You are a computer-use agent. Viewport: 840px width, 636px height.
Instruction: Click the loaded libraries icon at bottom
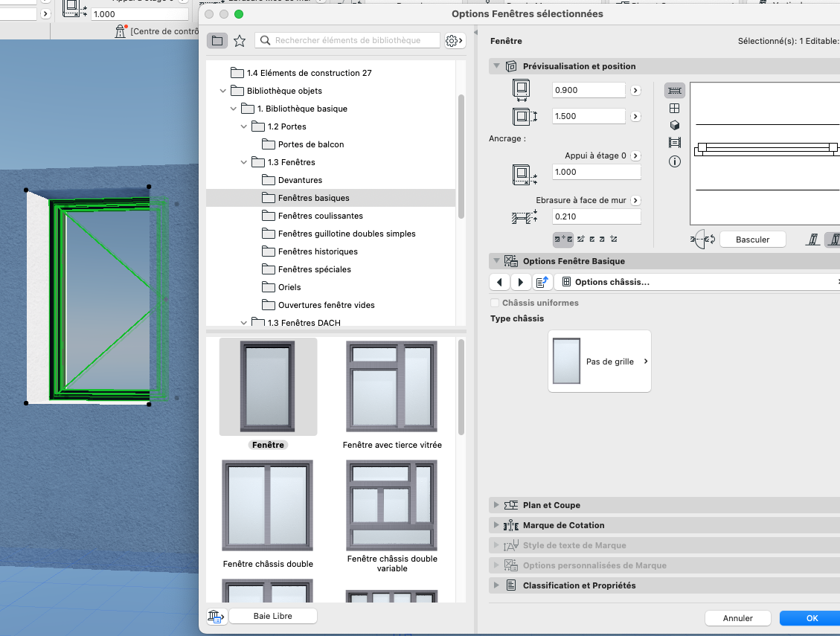click(216, 616)
